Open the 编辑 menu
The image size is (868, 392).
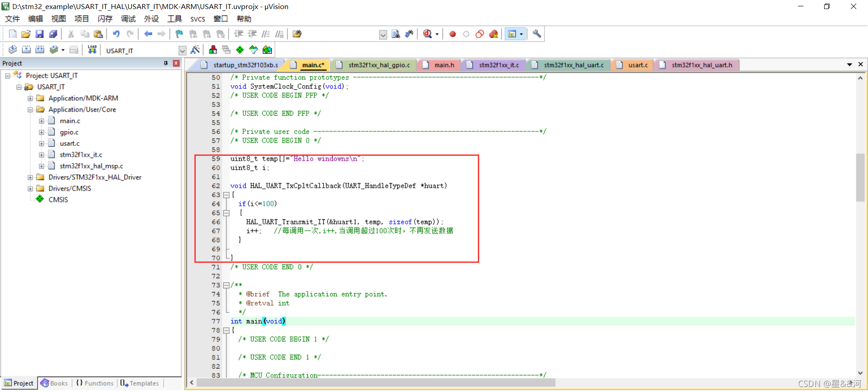click(35, 19)
